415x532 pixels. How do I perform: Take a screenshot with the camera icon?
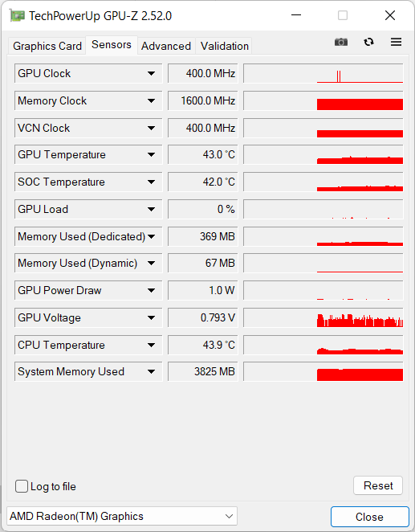click(341, 42)
